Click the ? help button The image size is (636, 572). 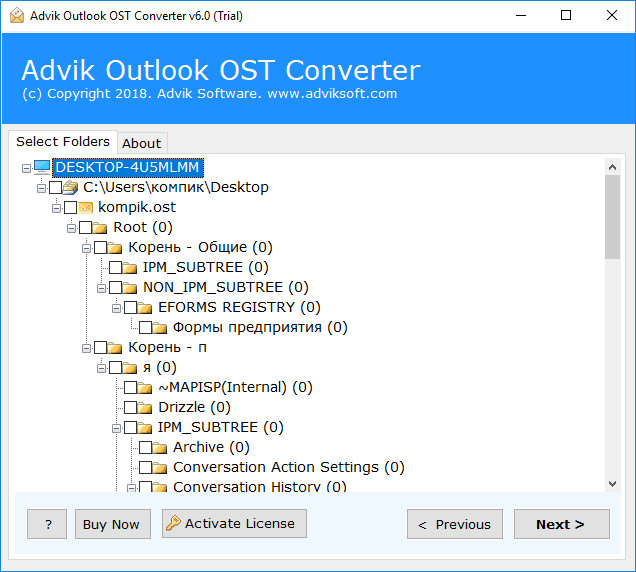point(47,524)
